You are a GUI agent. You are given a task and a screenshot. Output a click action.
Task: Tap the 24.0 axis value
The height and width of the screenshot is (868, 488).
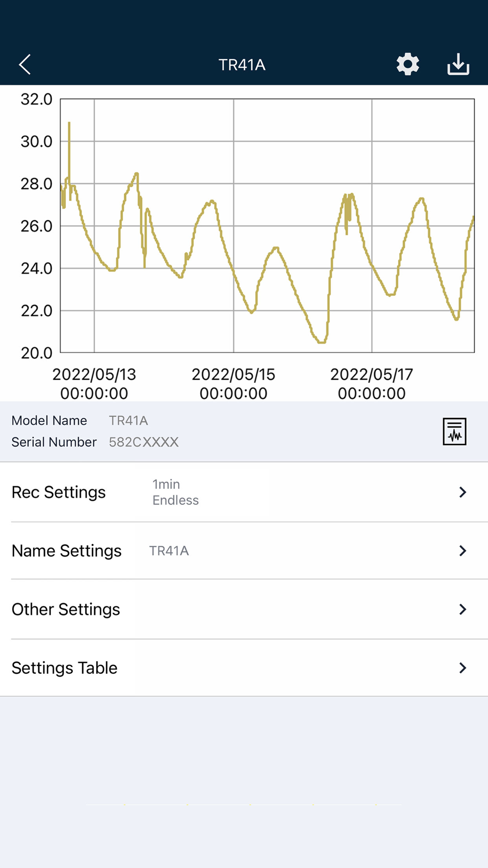coord(36,269)
